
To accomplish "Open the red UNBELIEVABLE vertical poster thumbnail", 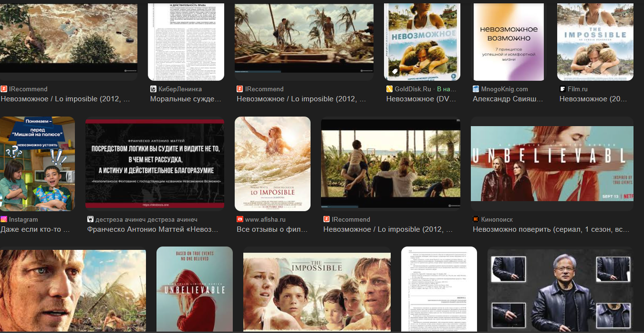I will coord(194,290).
